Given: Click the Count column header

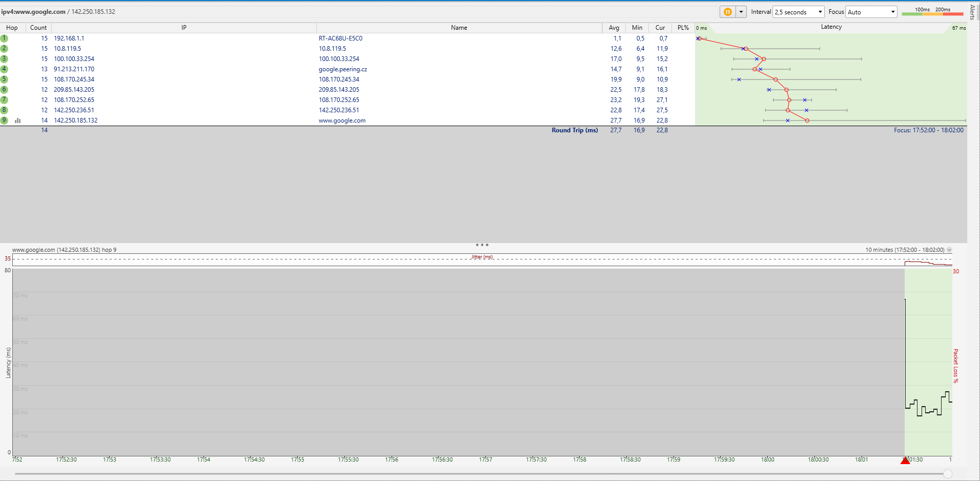Looking at the screenshot, I should pyautogui.click(x=38, y=28).
